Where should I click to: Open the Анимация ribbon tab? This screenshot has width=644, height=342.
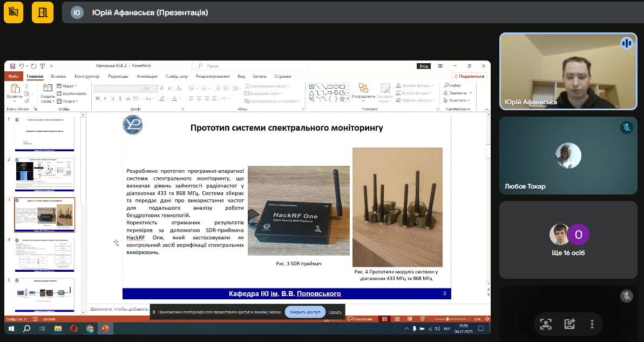coord(147,76)
